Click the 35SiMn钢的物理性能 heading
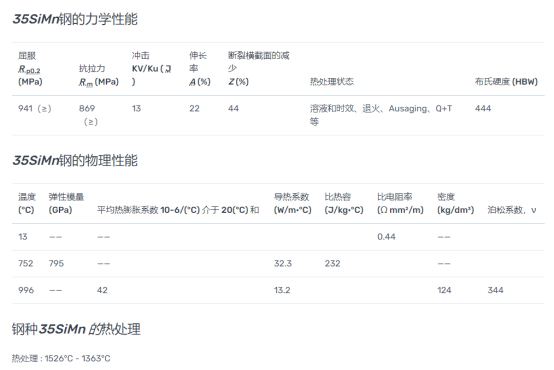 tap(75, 160)
